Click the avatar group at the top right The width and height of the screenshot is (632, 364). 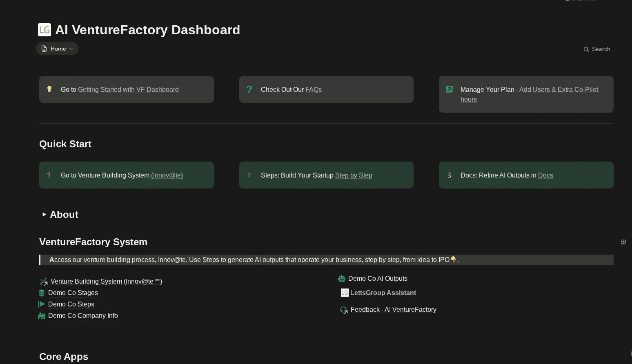click(580, 1)
